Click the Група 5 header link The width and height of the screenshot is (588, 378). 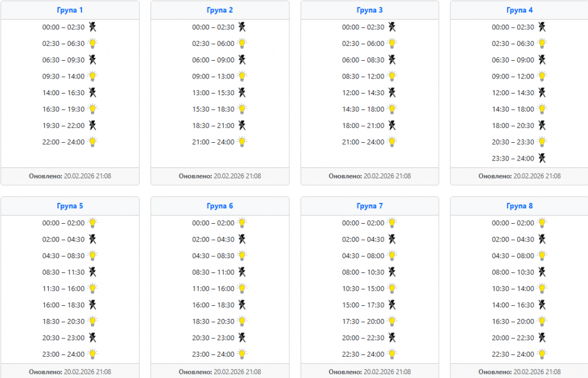pyautogui.click(x=69, y=206)
